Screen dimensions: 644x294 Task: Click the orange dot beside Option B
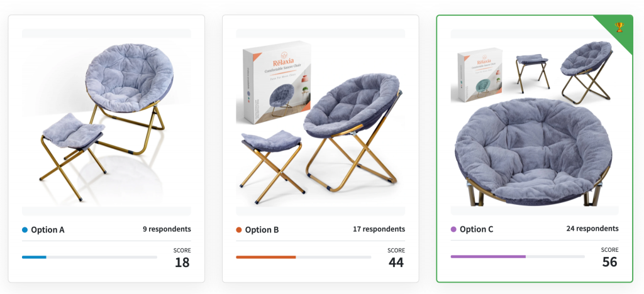point(238,230)
